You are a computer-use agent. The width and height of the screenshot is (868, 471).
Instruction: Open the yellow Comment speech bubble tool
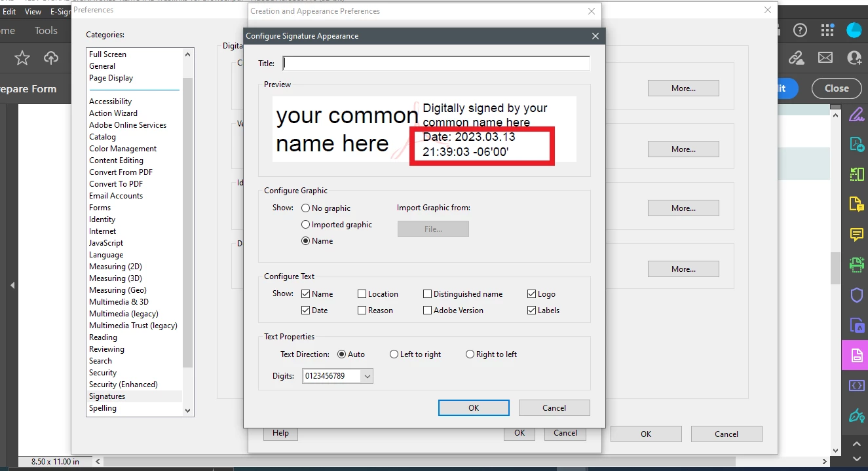(856, 234)
